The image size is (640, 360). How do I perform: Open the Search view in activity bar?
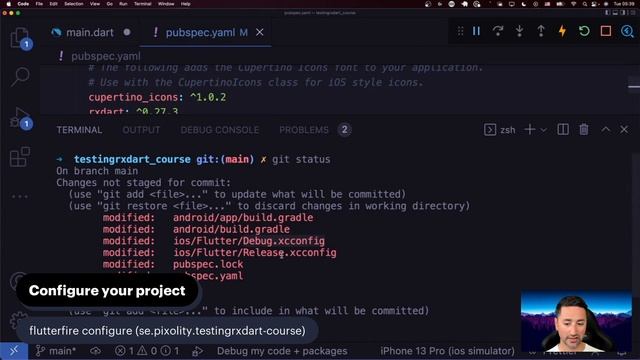point(20,76)
